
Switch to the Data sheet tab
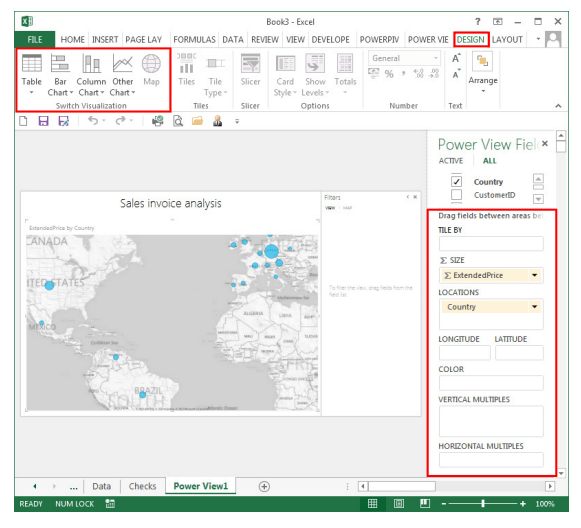coord(102,486)
